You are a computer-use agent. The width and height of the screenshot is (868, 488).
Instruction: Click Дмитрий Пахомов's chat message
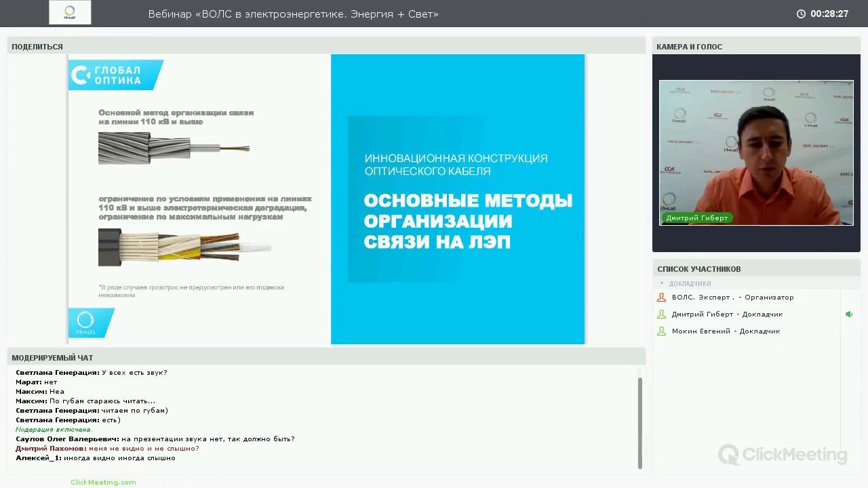click(x=107, y=448)
